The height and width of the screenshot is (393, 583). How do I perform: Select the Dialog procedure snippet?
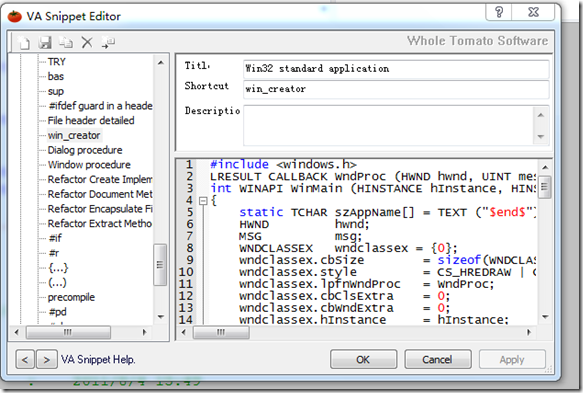(x=85, y=150)
